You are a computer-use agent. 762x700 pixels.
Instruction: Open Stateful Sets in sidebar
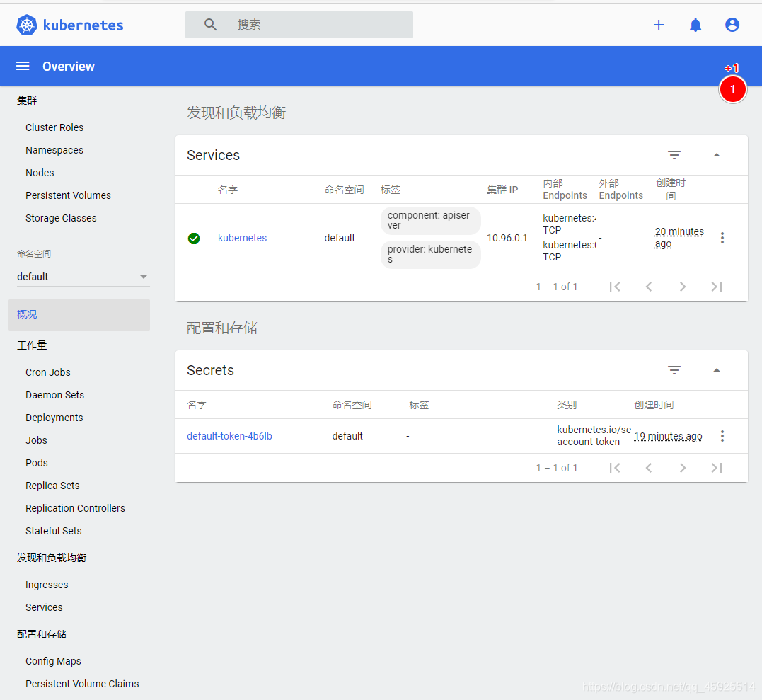[54, 531]
